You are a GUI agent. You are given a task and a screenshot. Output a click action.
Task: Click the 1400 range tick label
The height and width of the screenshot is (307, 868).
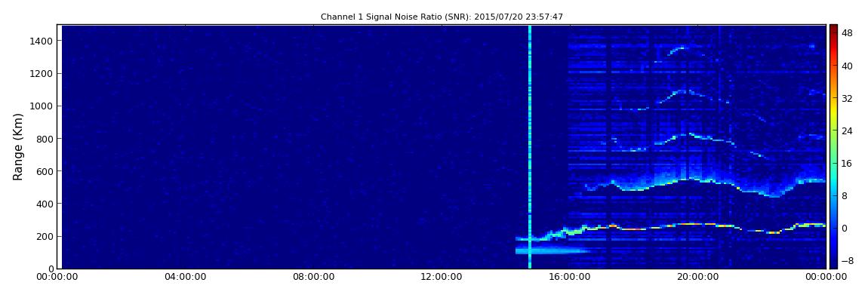(42, 41)
